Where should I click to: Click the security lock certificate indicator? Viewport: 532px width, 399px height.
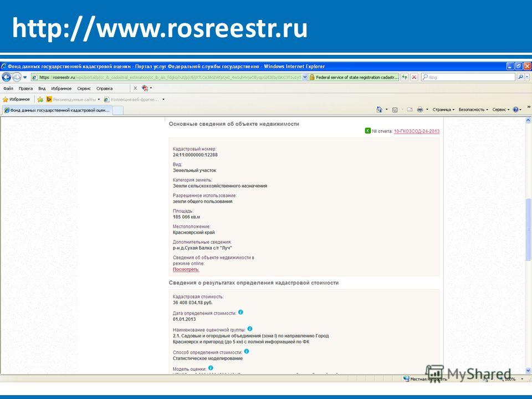[x=354, y=78]
